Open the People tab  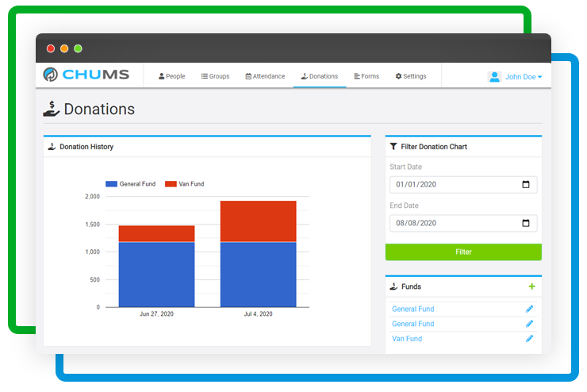(171, 77)
